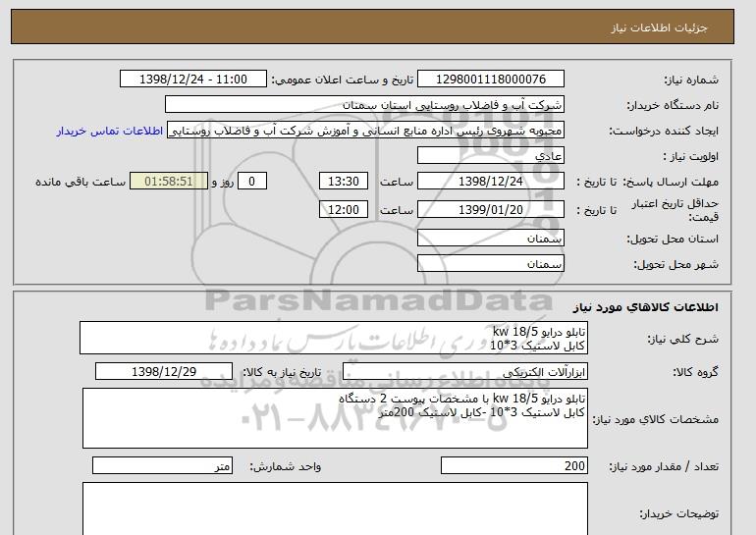Select the حداقل تاریخ اعتبار قیمت label
The width and height of the screenshot is (756, 535).
point(675,210)
